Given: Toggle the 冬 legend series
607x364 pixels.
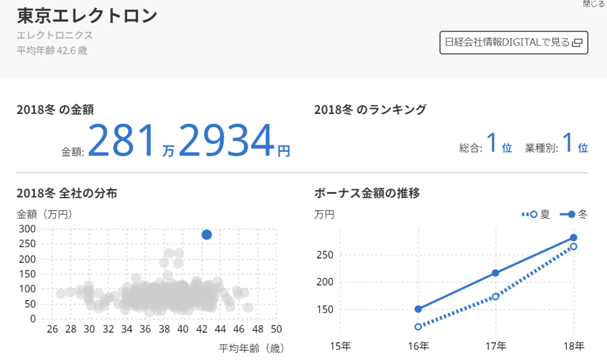Looking at the screenshot, I should click(x=574, y=214).
